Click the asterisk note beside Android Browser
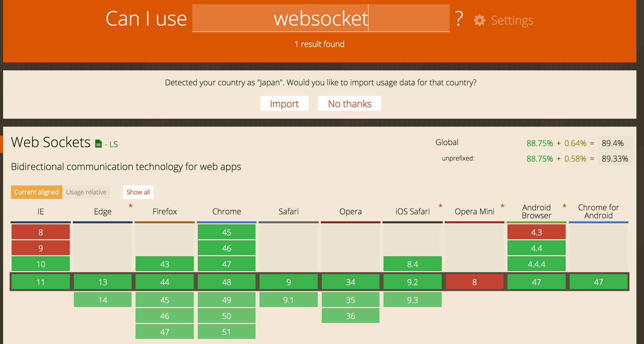644x344 pixels. coord(564,206)
